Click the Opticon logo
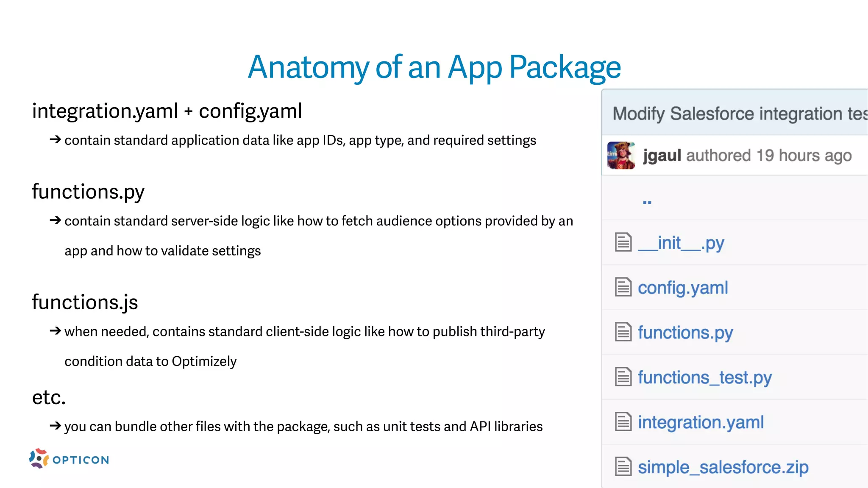 [69, 459]
